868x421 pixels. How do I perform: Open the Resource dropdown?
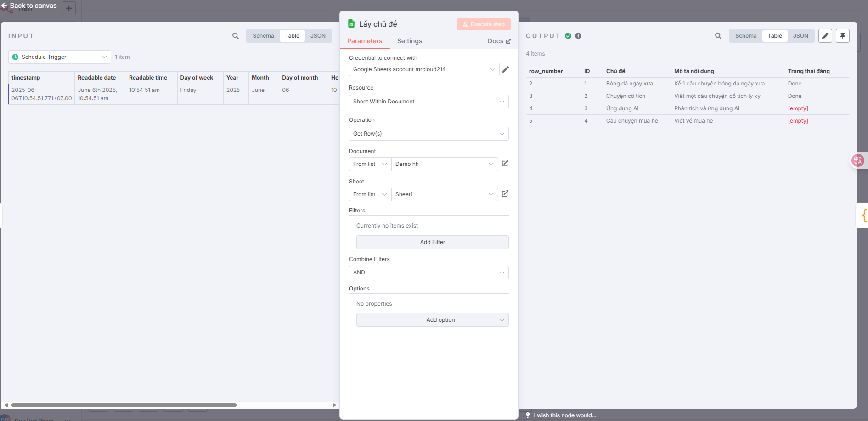[x=428, y=102]
